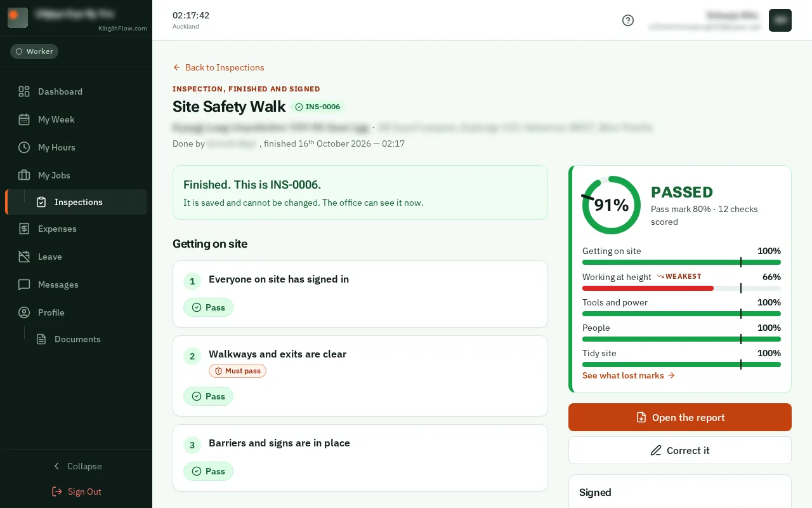Click the user avatar in header
Viewport: 812px width, 508px height.
pos(780,20)
